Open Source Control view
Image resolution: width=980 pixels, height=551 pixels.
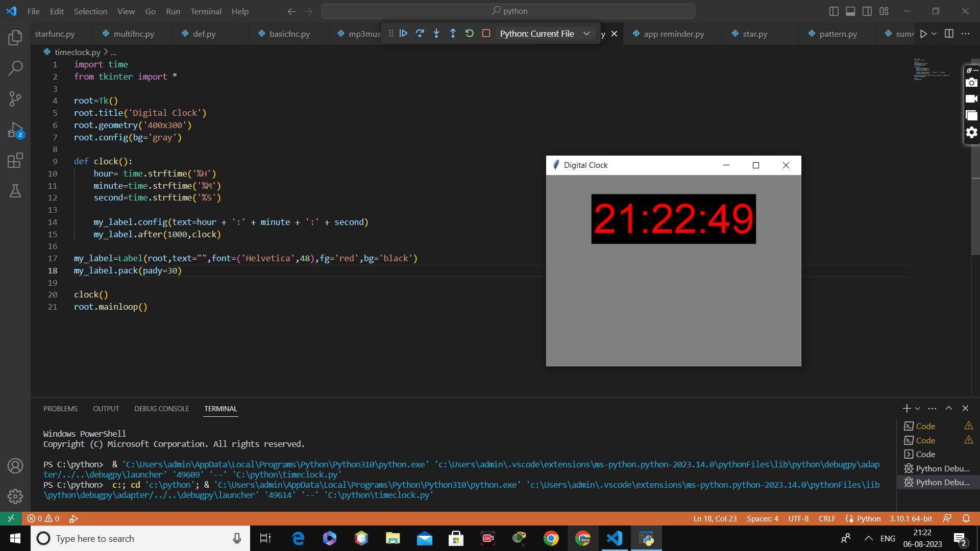tap(15, 98)
